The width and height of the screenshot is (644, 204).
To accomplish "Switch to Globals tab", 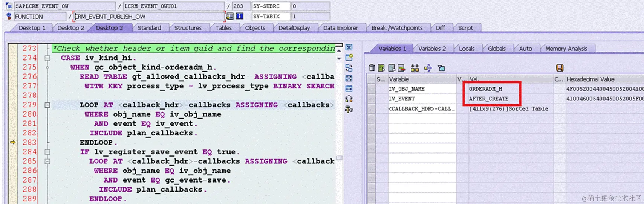I will pos(497,49).
